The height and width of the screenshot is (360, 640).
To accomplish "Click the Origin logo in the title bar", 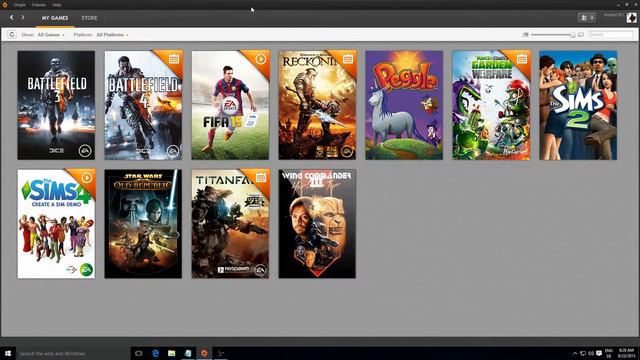I will pyautogui.click(x=5, y=5).
